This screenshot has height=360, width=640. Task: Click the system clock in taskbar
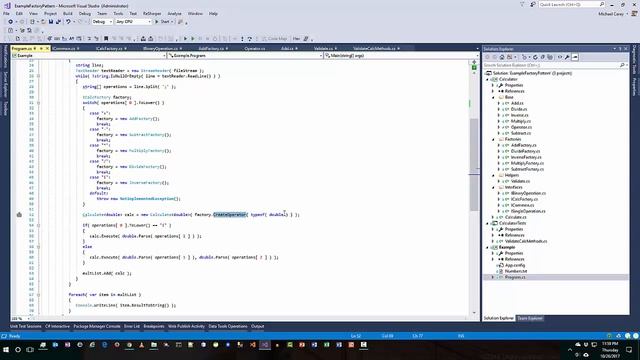610,350
